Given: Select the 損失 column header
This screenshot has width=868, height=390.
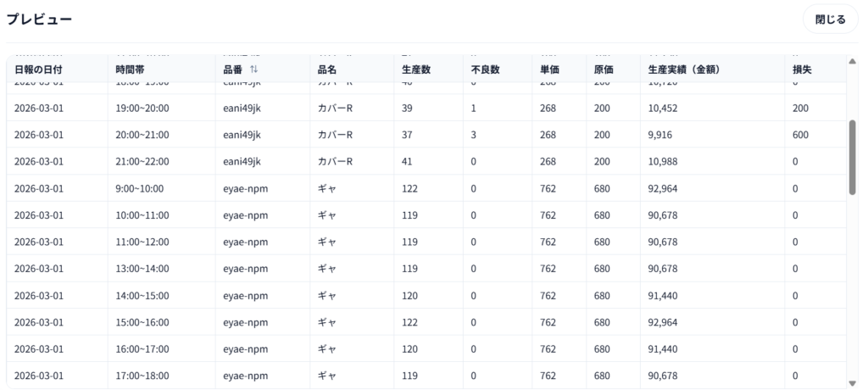Looking at the screenshot, I should [x=802, y=70].
